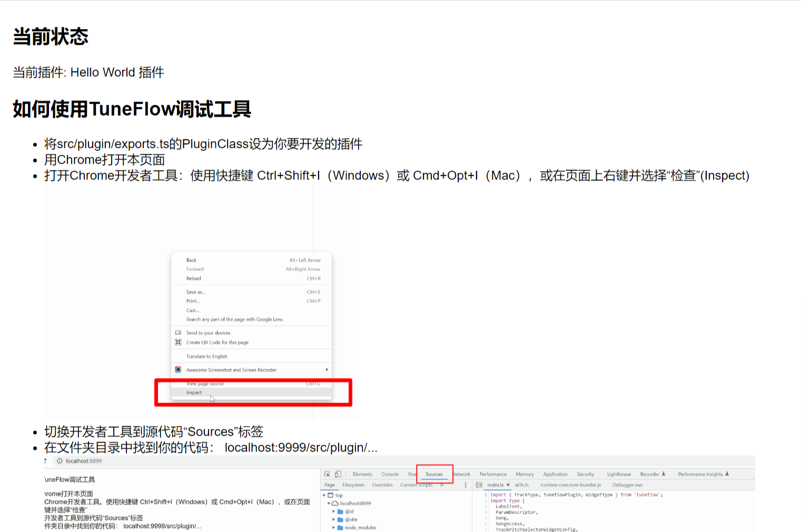Click the three-dot menu in Sources navigator
The image size is (801, 532).
pos(466,485)
